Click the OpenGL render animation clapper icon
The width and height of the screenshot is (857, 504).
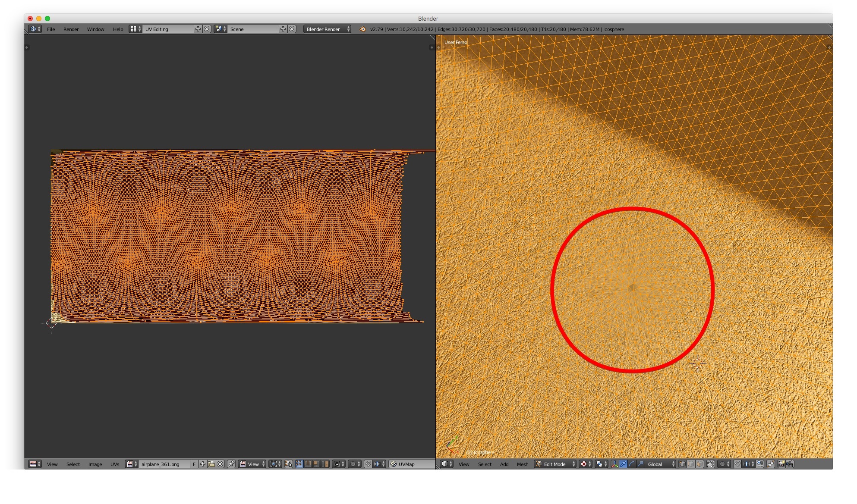pos(790,464)
